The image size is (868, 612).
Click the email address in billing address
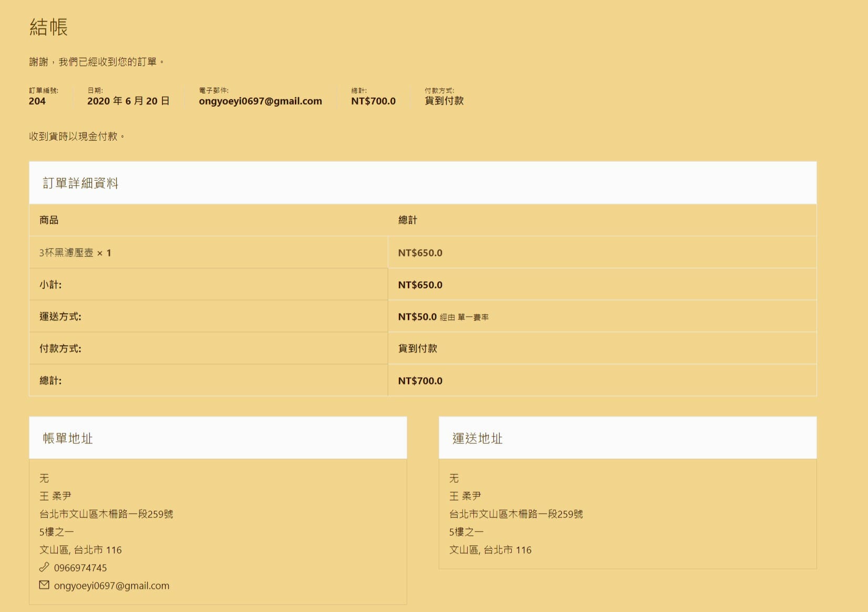111,586
